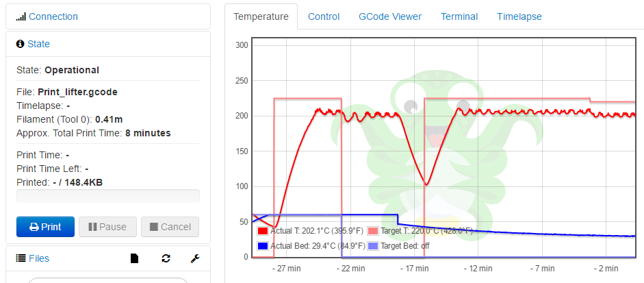Click the info icon beside State

[x=21, y=44]
